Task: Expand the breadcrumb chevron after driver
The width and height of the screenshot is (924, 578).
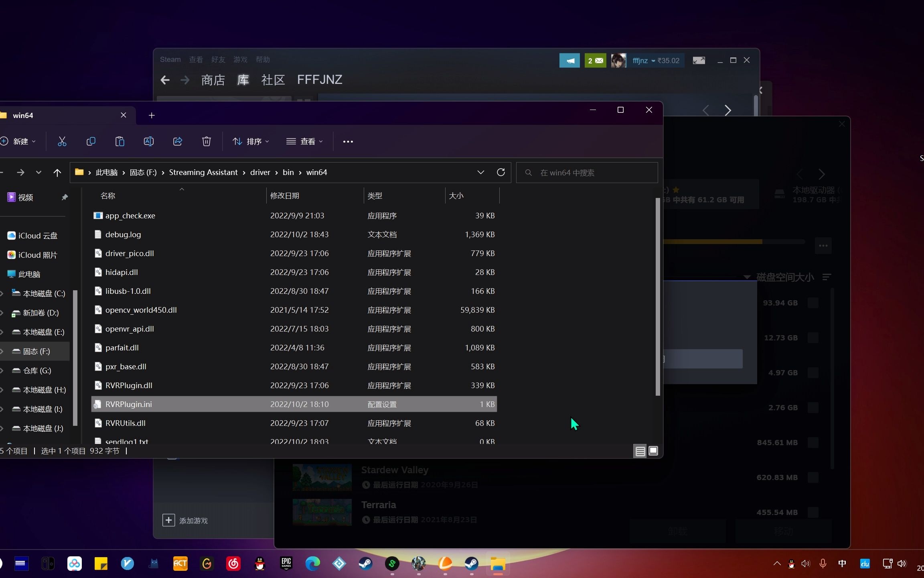Action: [276, 173]
